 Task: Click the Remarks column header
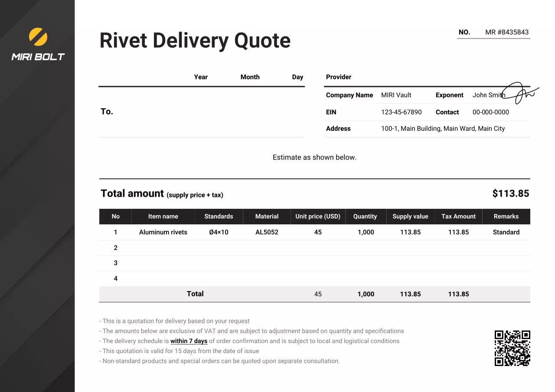[x=506, y=217]
